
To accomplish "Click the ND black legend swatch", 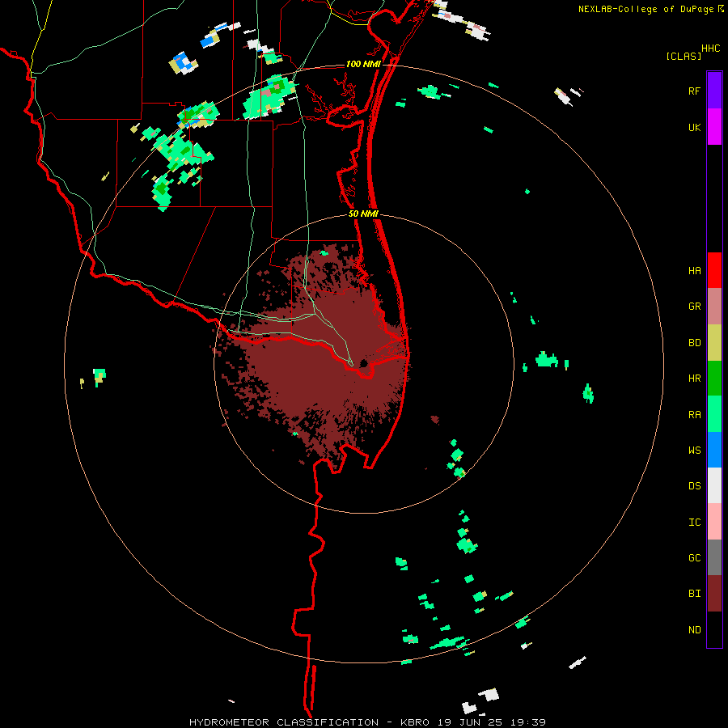I will pyautogui.click(x=714, y=629).
